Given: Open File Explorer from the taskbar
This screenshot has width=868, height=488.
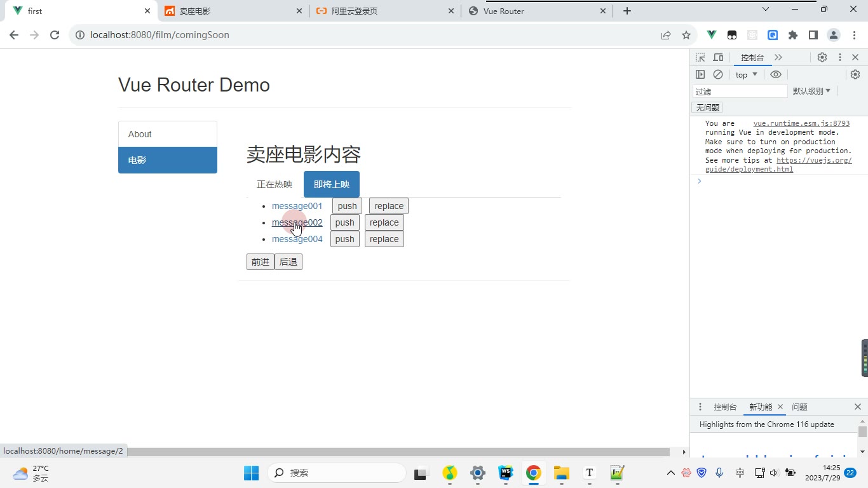Looking at the screenshot, I should point(561,473).
